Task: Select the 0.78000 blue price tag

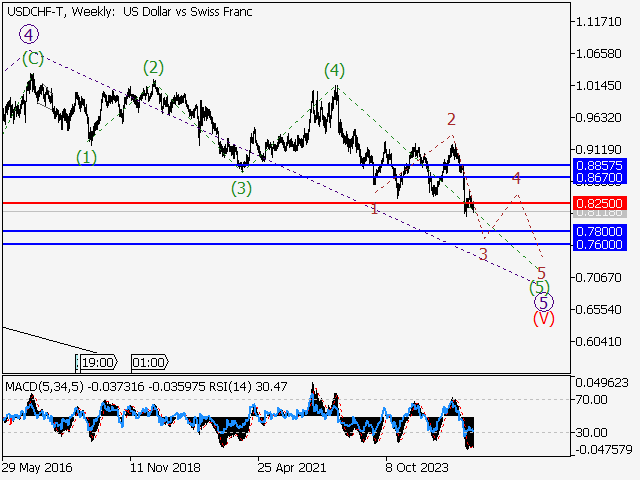Action: click(599, 231)
